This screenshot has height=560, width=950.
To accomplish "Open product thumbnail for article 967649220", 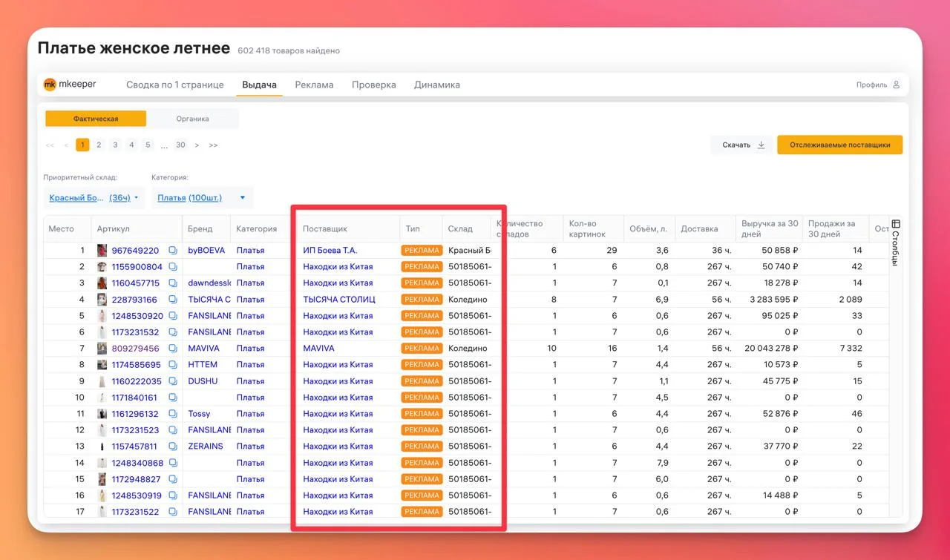I will 102,251.
